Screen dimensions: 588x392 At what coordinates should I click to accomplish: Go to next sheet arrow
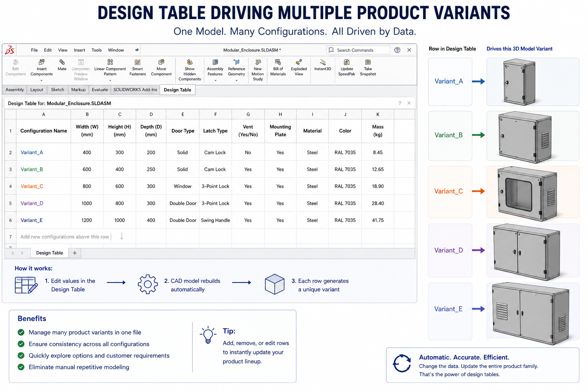(22, 253)
